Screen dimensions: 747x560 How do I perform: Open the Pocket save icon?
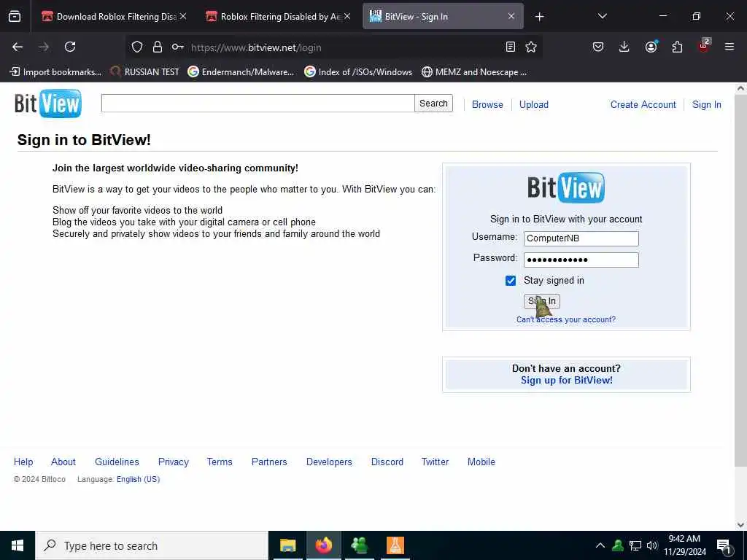tap(598, 47)
